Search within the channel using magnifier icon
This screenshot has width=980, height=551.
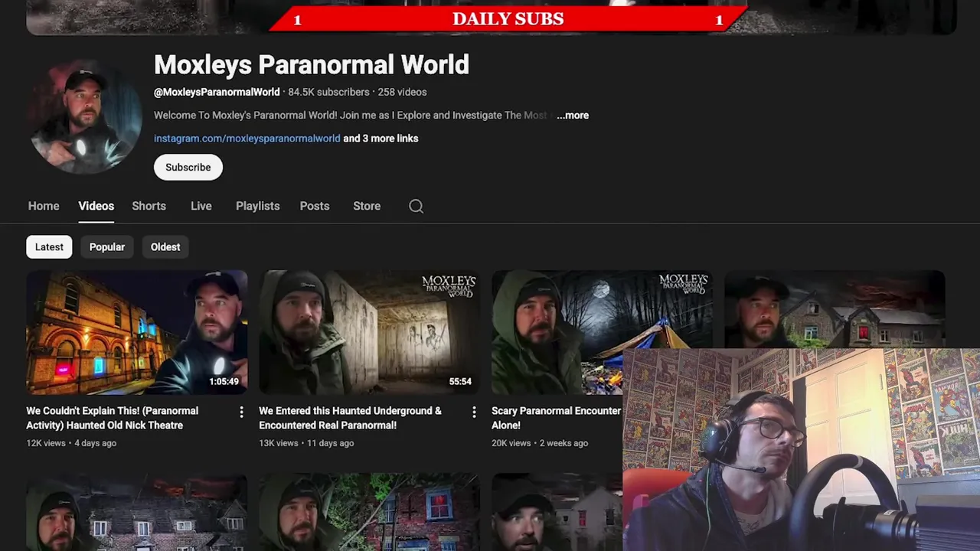[416, 206]
